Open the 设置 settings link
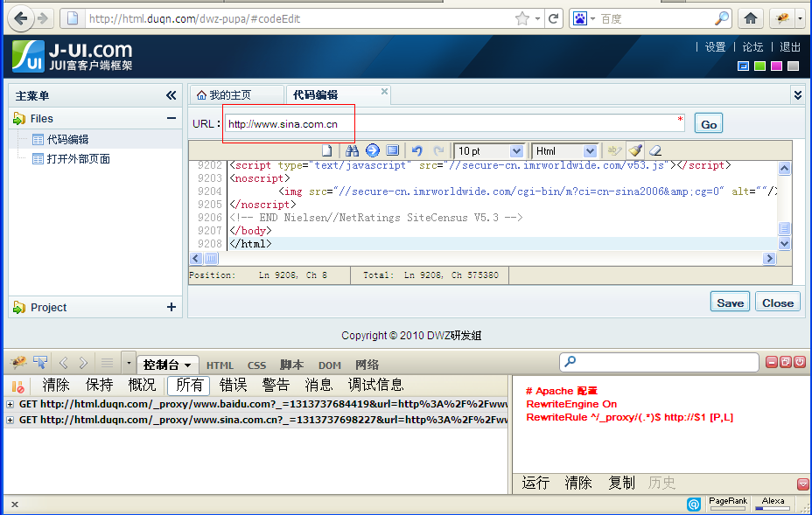 [x=715, y=47]
